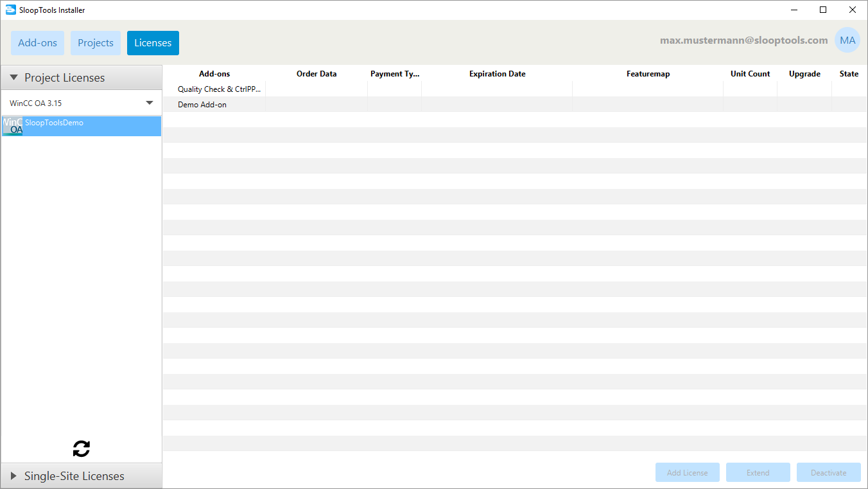This screenshot has height=489, width=868.
Task: Click the Upgrade column header
Action: (x=804, y=74)
